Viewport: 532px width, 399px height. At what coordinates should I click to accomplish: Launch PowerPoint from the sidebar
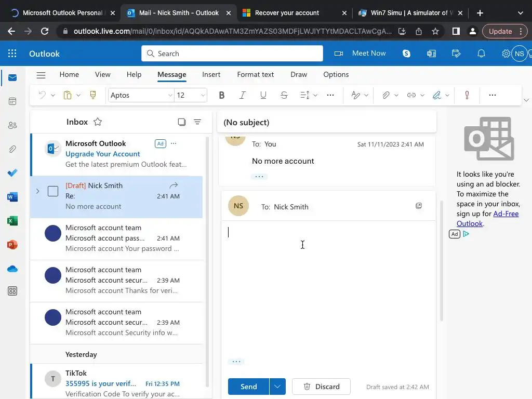[x=12, y=245]
